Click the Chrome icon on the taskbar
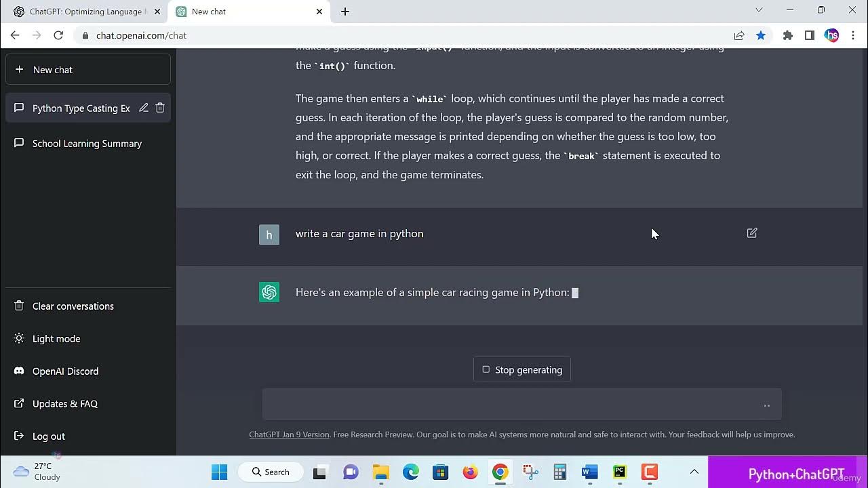868x488 pixels. (500, 472)
